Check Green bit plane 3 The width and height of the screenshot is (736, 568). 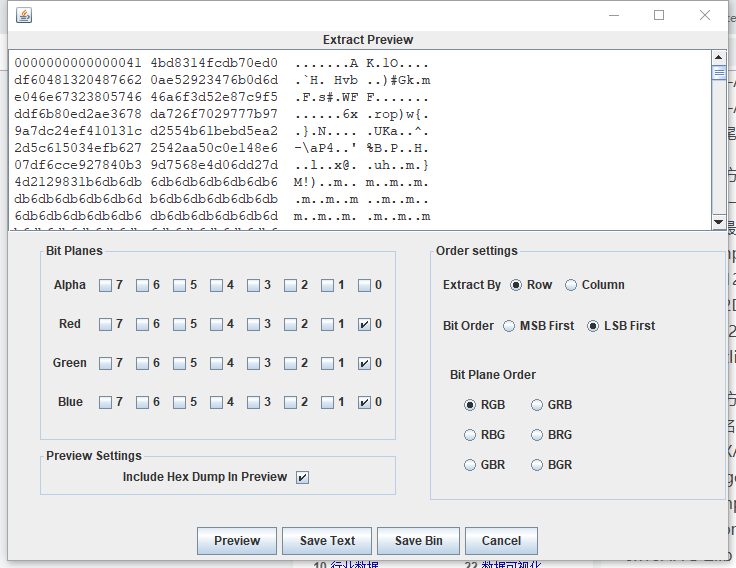coord(253,363)
